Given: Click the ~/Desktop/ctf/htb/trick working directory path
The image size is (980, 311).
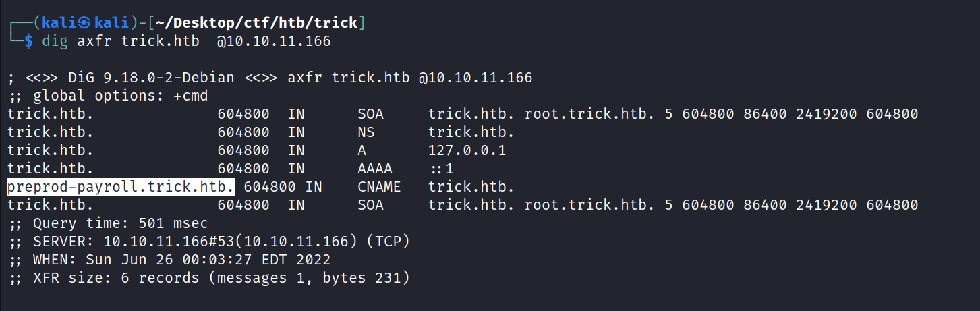Looking at the screenshot, I should [x=256, y=23].
